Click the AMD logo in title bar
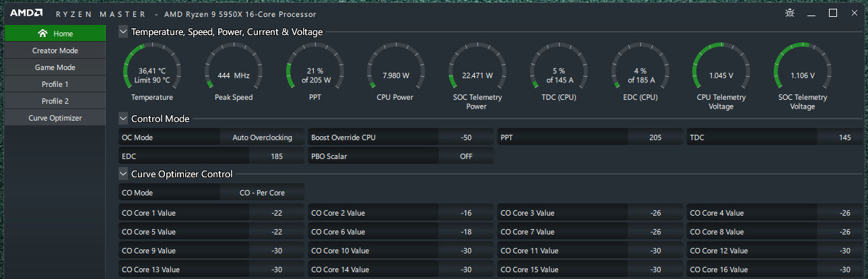The width and height of the screenshot is (868, 279). click(27, 13)
